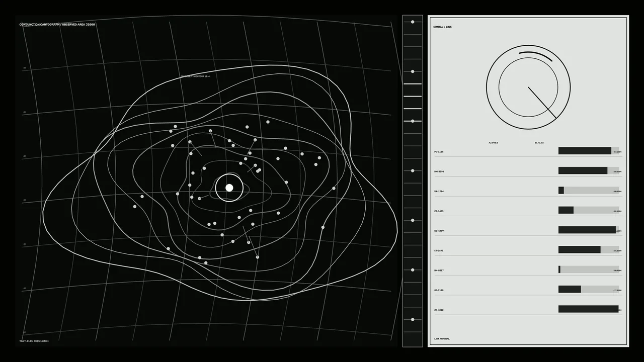Click the bottommost dot marker on the vertical scale

[x=413, y=320]
